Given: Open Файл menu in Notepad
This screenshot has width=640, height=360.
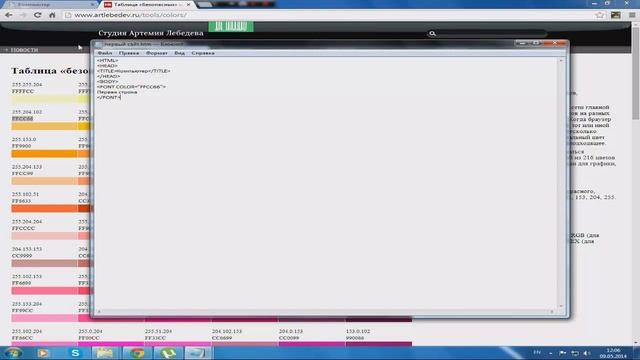Looking at the screenshot, I should 105,53.
